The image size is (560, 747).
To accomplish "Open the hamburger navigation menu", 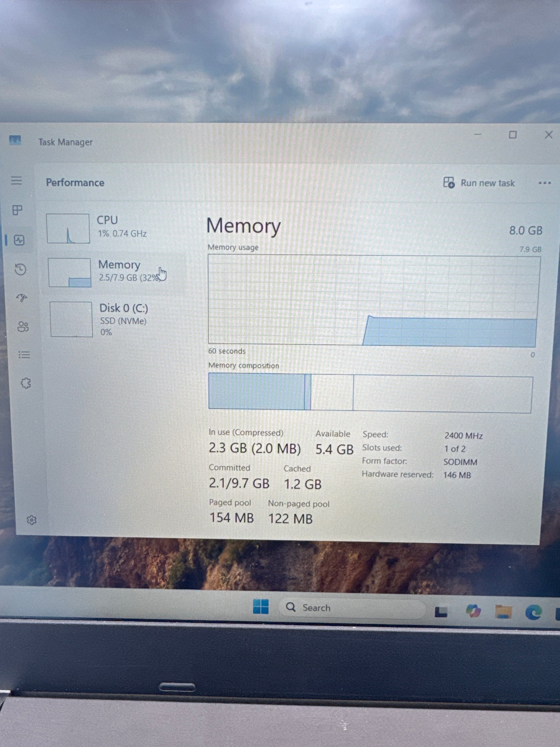I will pos(16,180).
